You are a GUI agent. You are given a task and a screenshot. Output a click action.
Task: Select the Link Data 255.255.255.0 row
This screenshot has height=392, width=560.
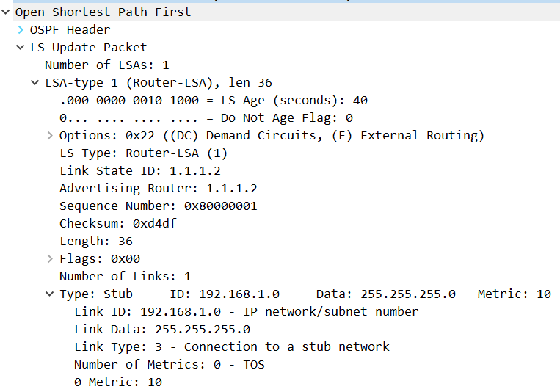coord(162,329)
